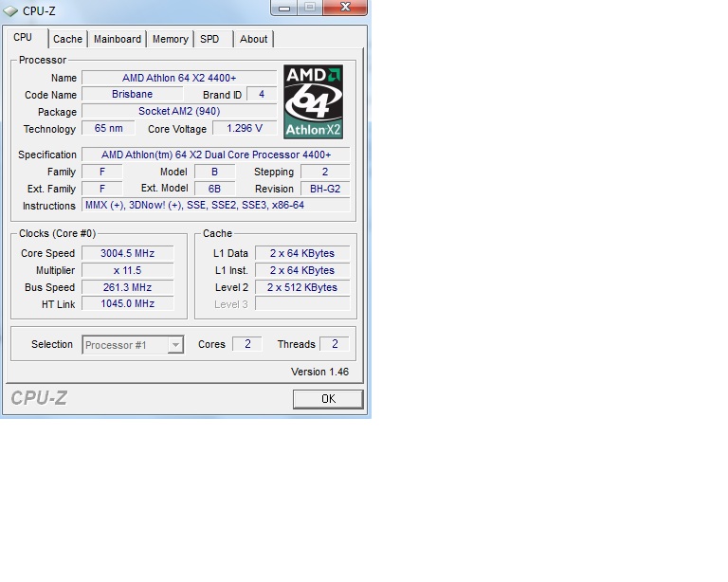Minimize the CPU-Z window

284,8
